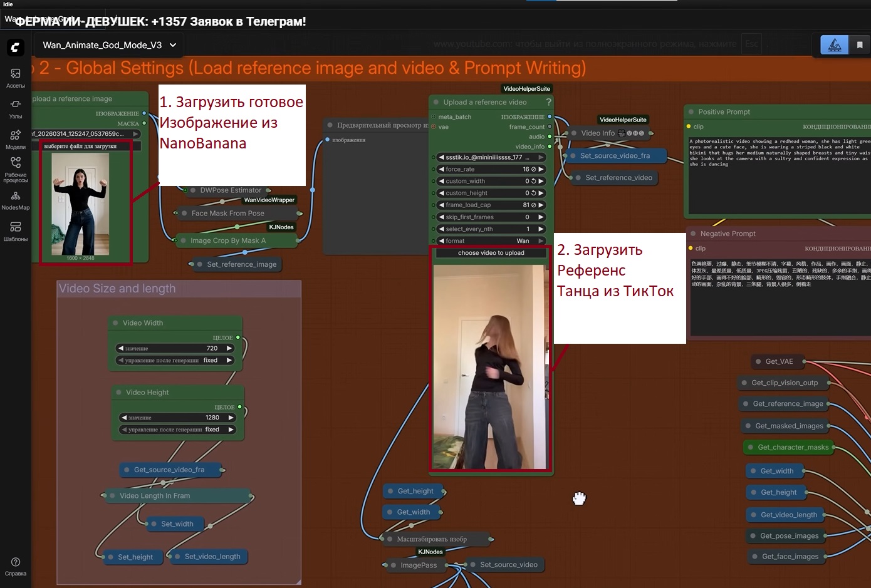This screenshot has width=871, height=588.
Task: Click the Negative Prompt text area
Action: tap(780, 297)
